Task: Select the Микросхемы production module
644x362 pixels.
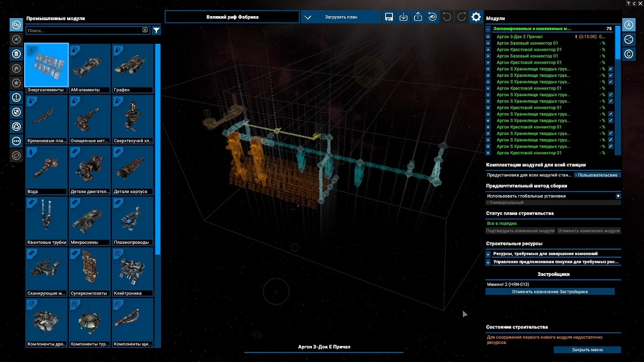Action: coord(90,221)
